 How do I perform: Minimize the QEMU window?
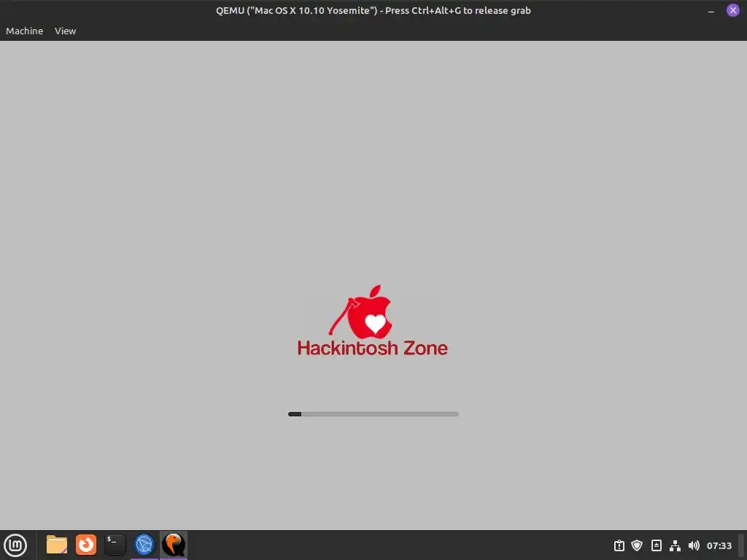pyautogui.click(x=711, y=10)
